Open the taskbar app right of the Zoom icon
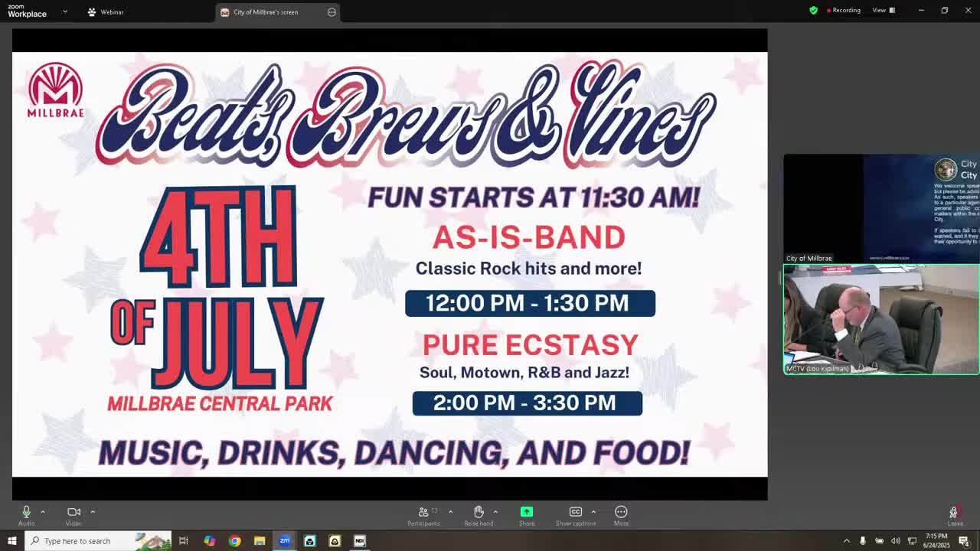The height and width of the screenshot is (551, 980). [309, 541]
